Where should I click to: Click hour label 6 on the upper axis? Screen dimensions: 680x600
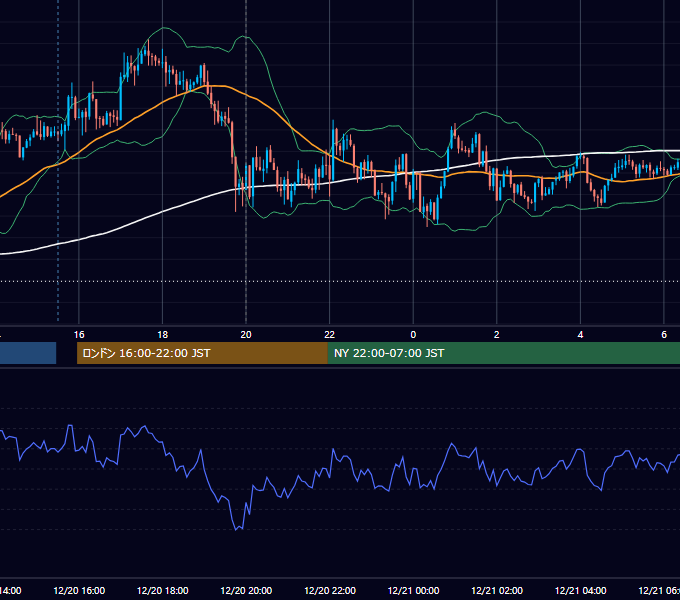[x=664, y=335]
